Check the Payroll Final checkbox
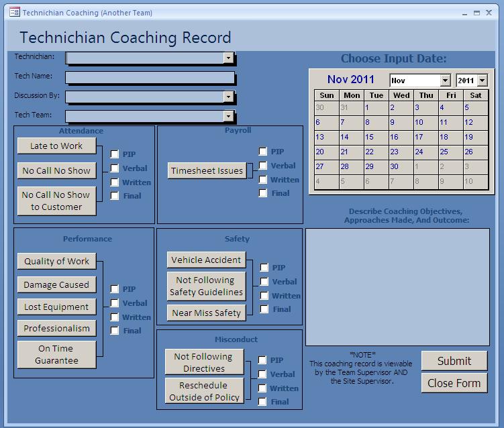 pos(262,193)
